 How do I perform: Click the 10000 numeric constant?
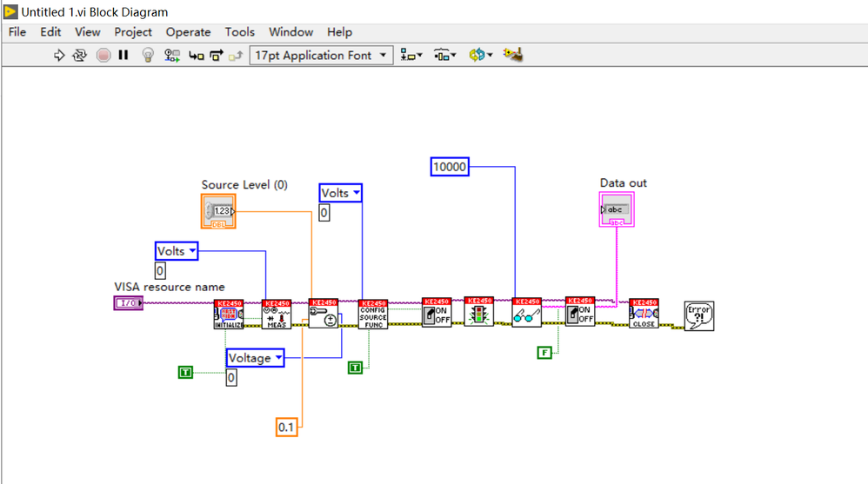450,167
